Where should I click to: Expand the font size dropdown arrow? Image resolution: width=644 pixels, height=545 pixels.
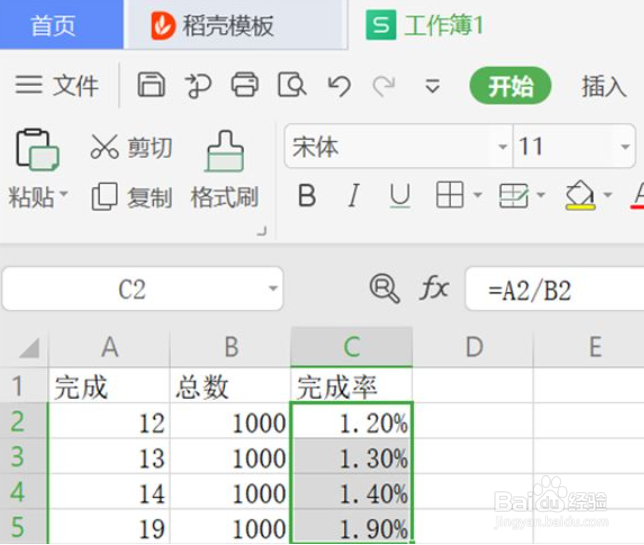click(625, 147)
